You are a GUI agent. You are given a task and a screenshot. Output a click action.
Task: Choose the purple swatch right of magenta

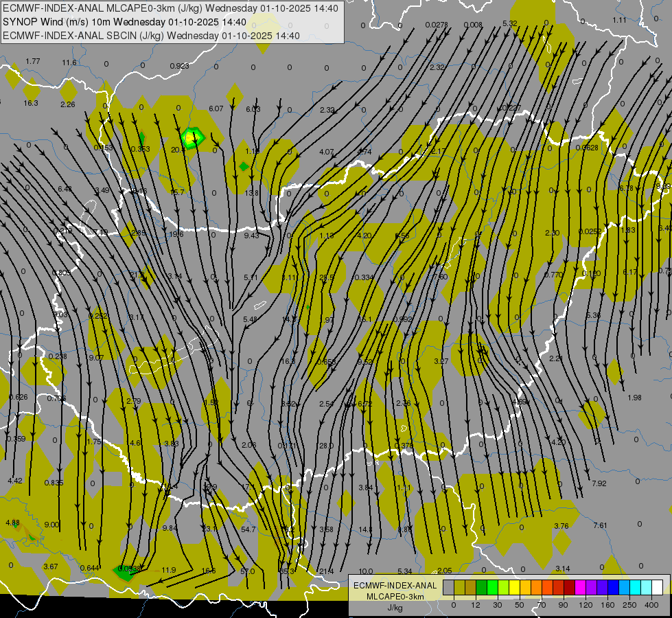(x=592, y=587)
